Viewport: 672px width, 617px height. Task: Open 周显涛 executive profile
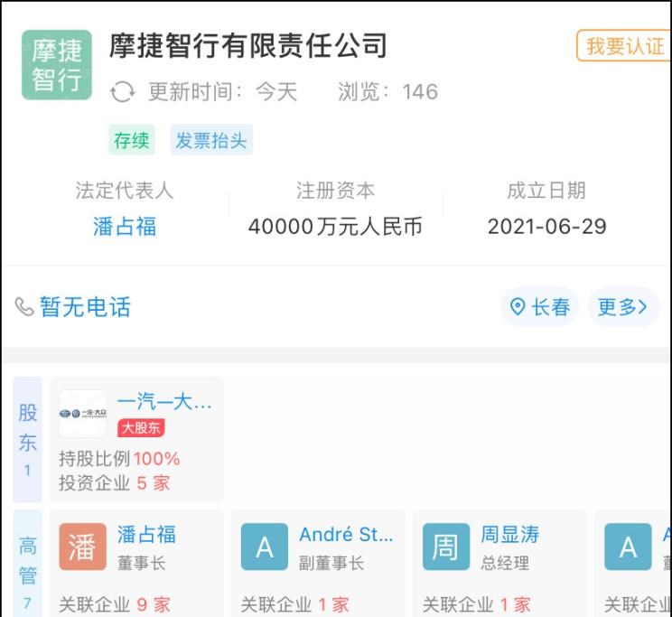point(510,535)
